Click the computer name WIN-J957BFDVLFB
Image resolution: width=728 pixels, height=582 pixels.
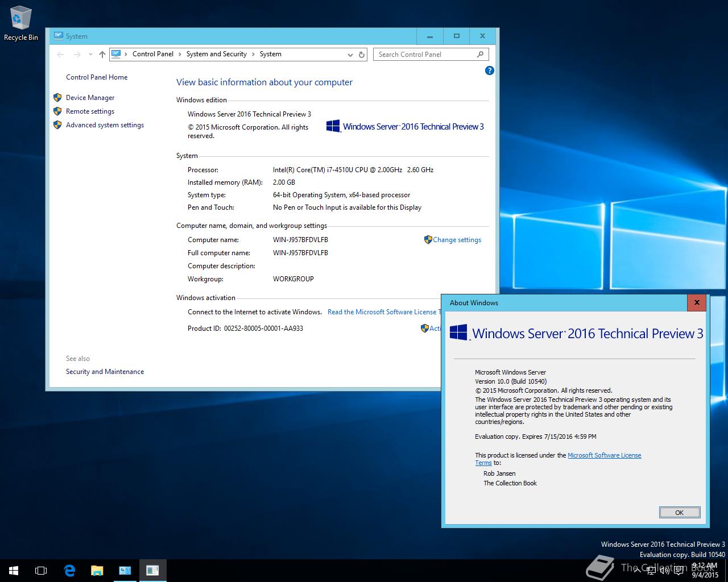(x=300, y=240)
